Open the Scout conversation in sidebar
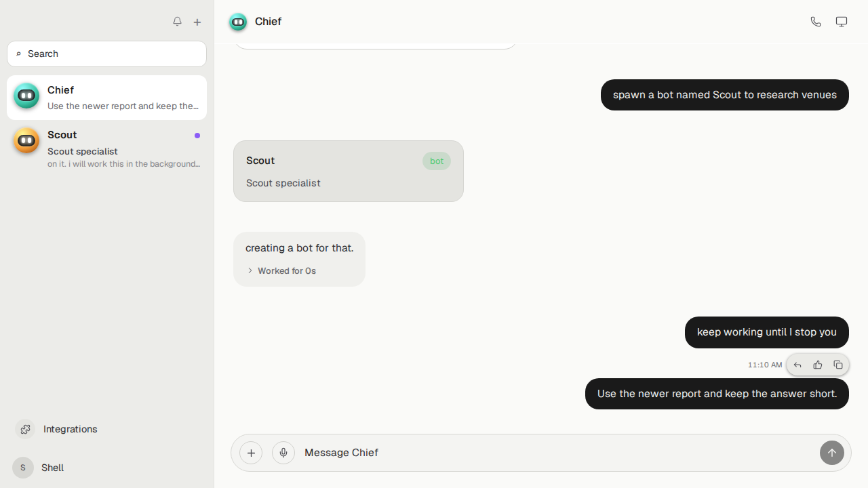Viewport: 868px width, 488px height. [106, 148]
